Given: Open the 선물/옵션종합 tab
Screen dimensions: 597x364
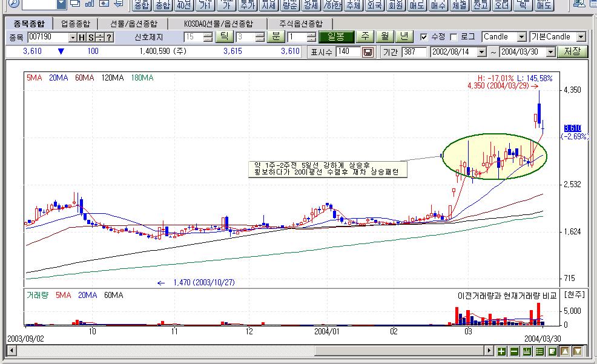Looking at the screenshot, I should click(134, 24).
